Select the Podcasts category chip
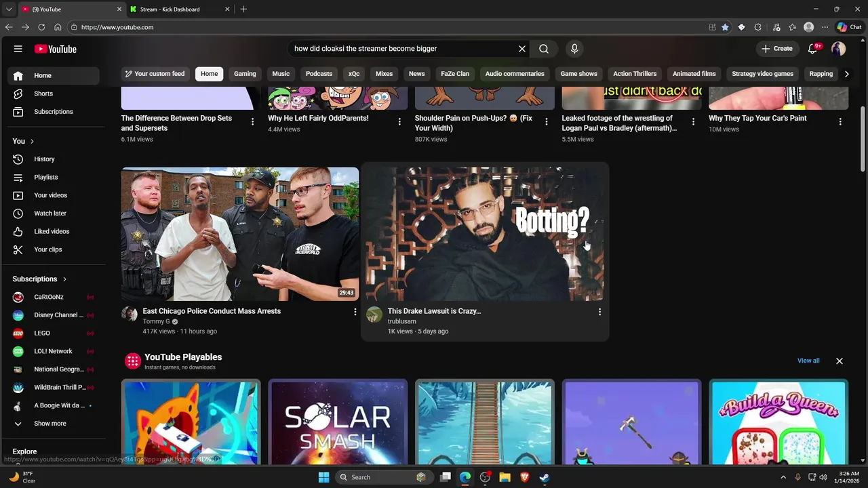 click(x=319, y=74)
